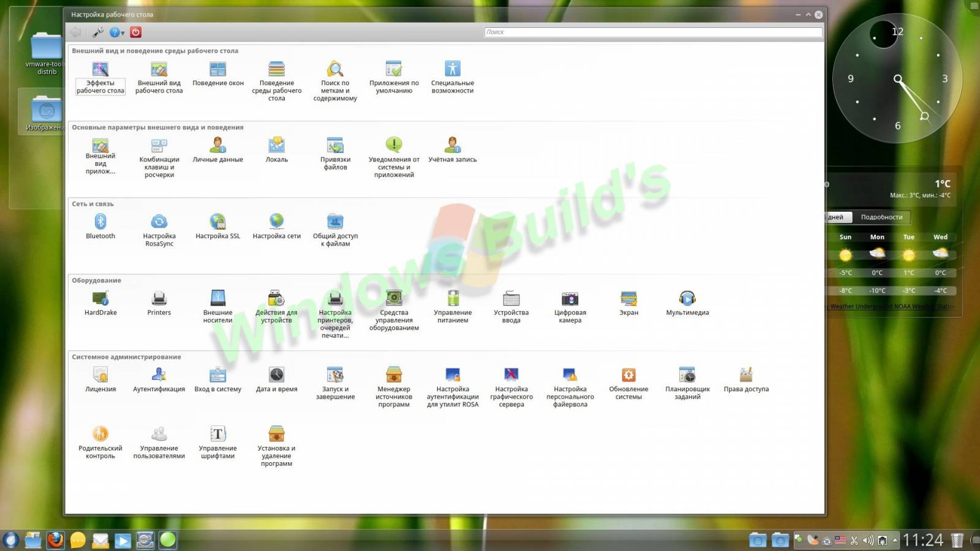Screen dimensions: 980x551
Task: Open Учётная запись settings
Action: click(453, 151)
